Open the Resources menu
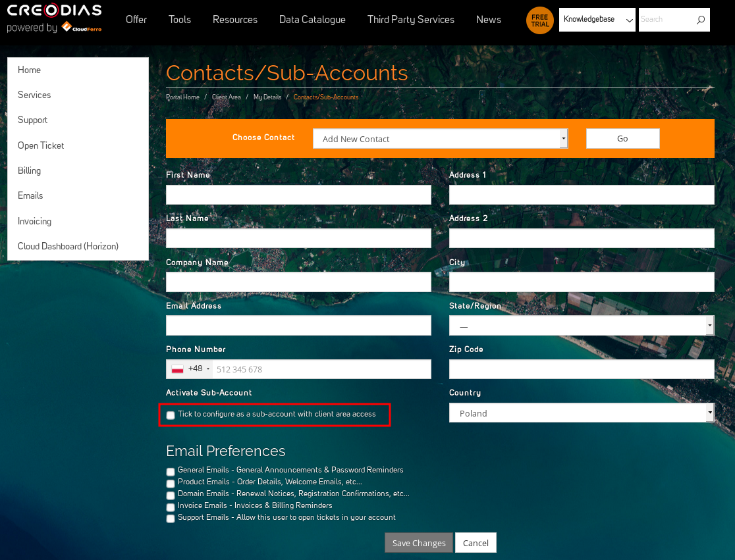The height and width of the screenshot is (560, 735). [235, 20]
